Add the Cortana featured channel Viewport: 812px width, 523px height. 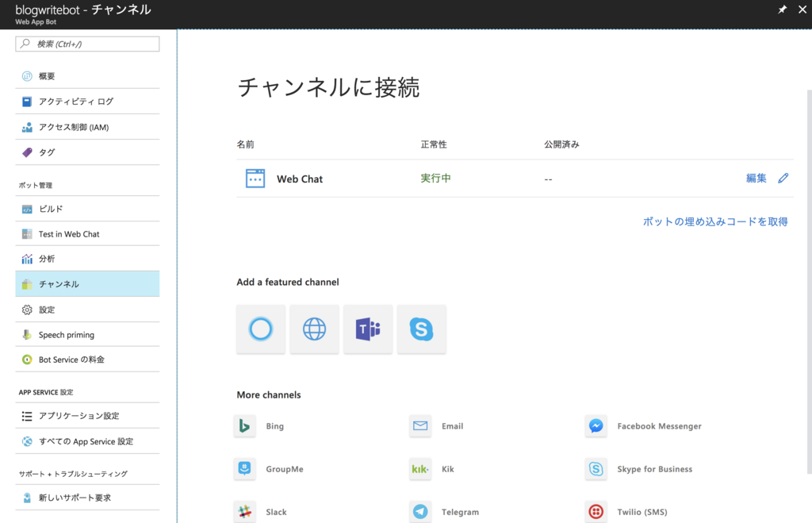pos(260,329)
